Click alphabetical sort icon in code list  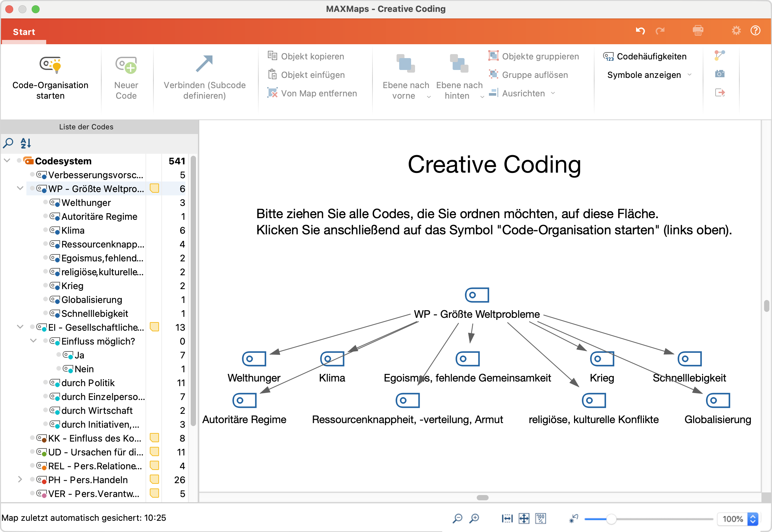26,143
